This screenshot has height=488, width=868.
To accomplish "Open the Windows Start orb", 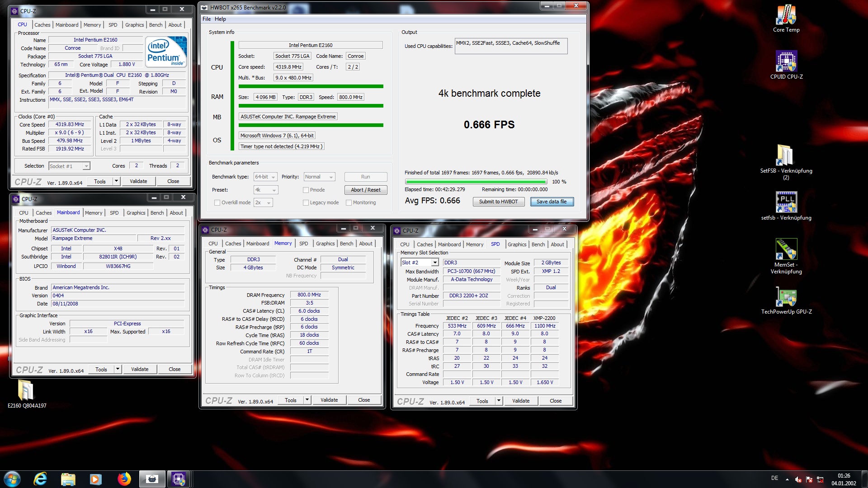I will coord(12,479).
